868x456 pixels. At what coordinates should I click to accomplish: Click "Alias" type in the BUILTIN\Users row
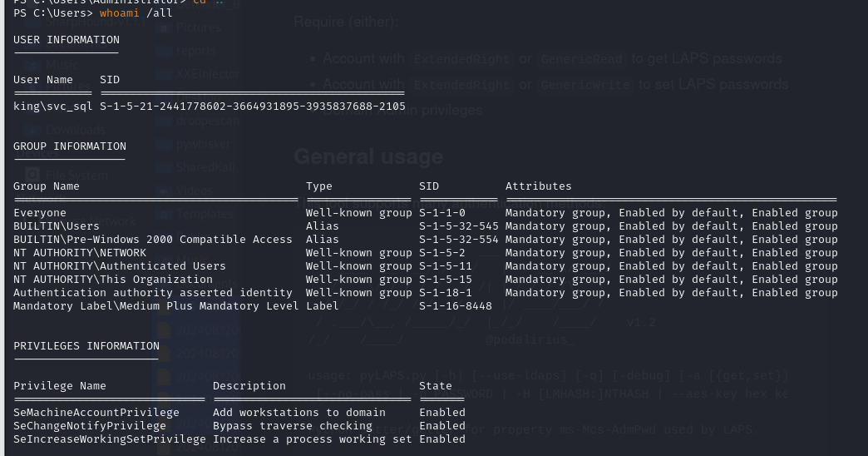323,226
